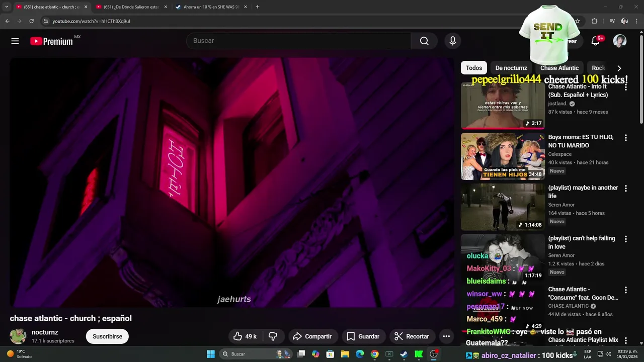Open browser extensions puzzle icon
Viewport: 644px width, 362px height.
pyautogui.click(x=594, y=21)
